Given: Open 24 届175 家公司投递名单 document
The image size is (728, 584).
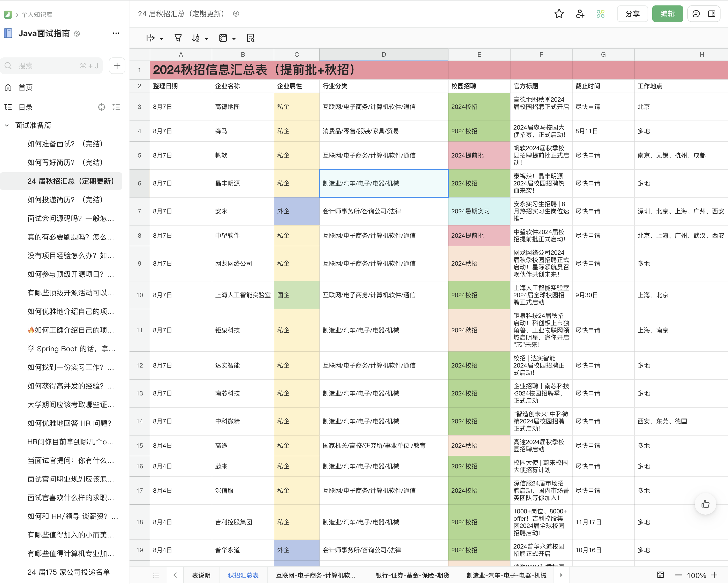Looking at the screenshot, I should coord(69,572).
